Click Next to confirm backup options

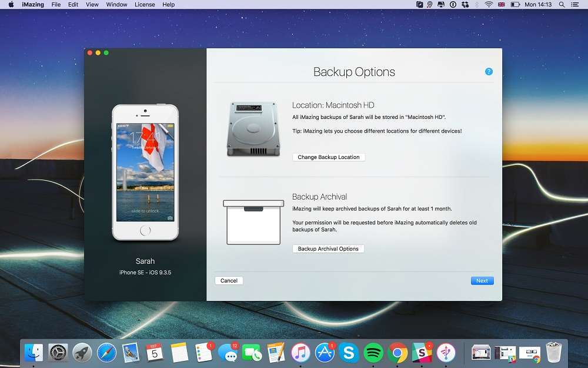482,280
